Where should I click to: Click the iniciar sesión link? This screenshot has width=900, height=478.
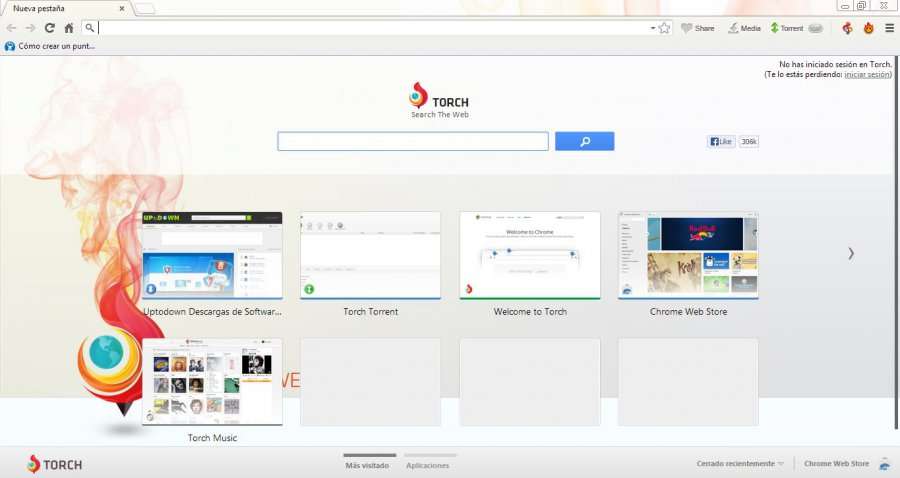pos(866,74)
